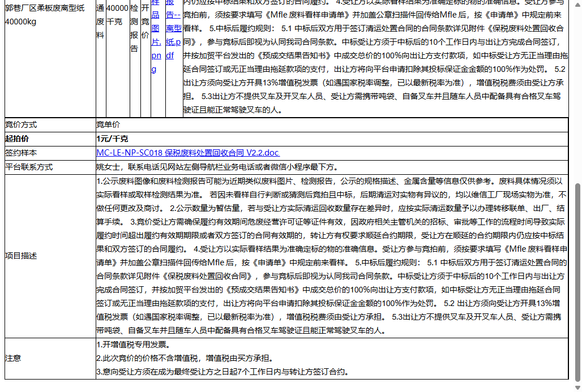Click the 平台联系方式 row label
The image size is (582, 392).
(x=29, y=167)
